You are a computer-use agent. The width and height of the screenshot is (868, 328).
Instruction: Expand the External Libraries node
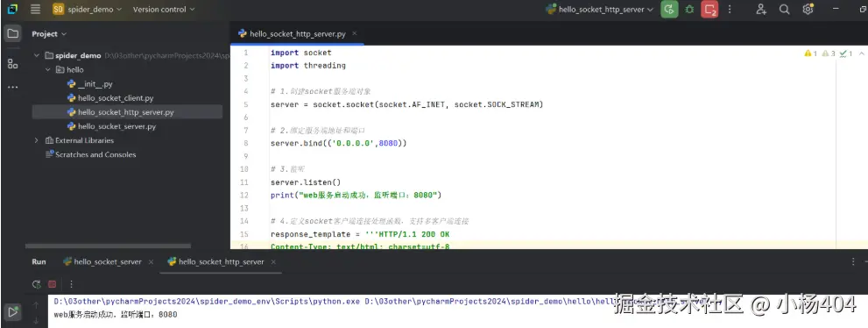(x=37, y=140)
